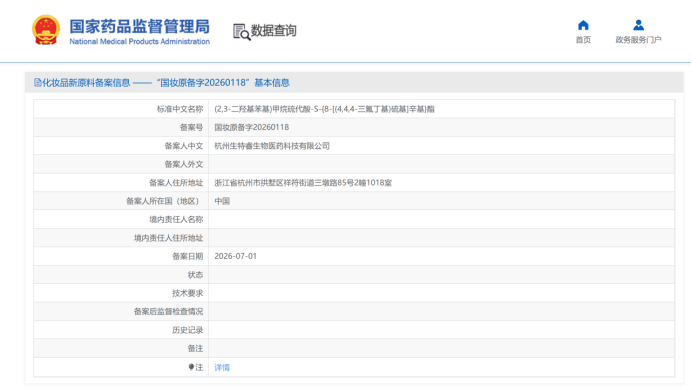Select the 备案号 label
This screenshot has height=387, width=692.
(191, 128)
